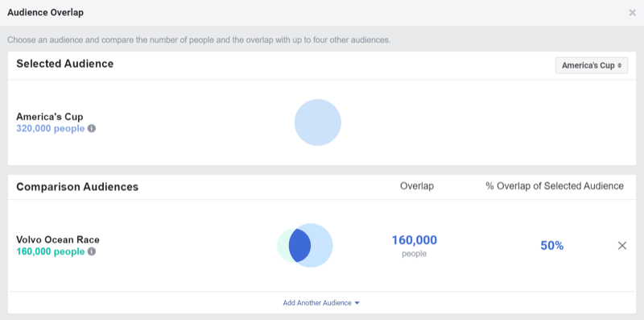The height and width of the screenshot is (320, 644).
Task: Click the Volvo Ocean Race audience name
Action: pos(58,239)
